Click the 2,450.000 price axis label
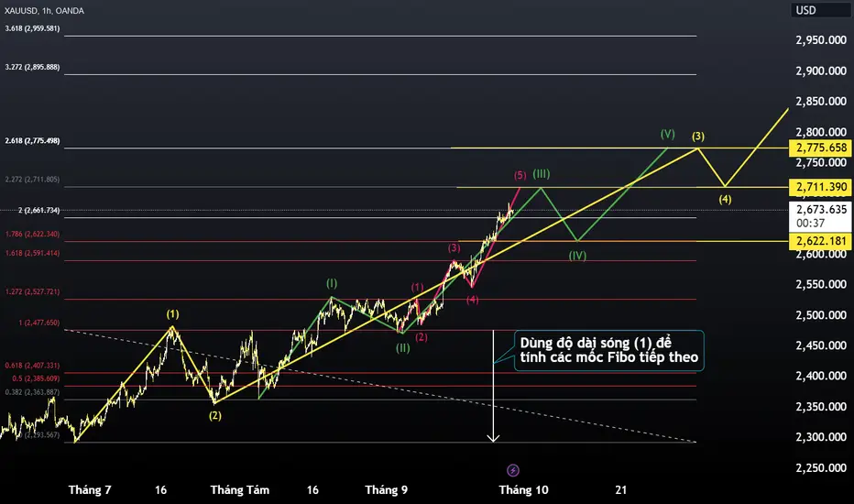The image size is (854, 504). click(821, 345)
